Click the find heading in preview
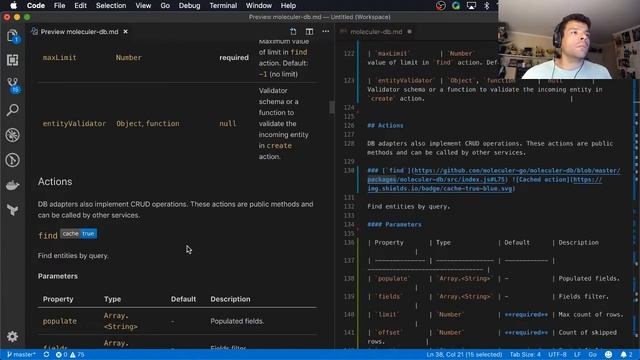 48,236
